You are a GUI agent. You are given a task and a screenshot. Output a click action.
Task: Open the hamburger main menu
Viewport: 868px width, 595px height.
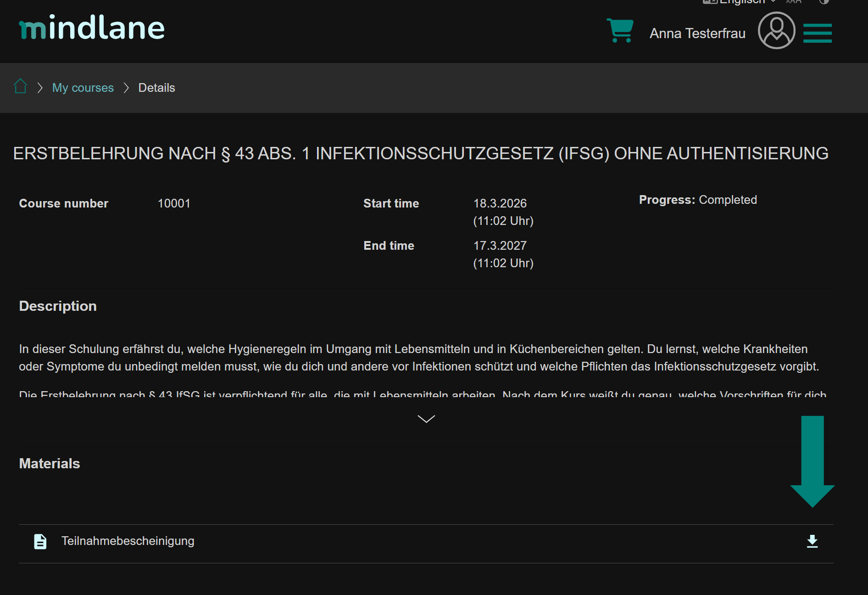(818, 33)
